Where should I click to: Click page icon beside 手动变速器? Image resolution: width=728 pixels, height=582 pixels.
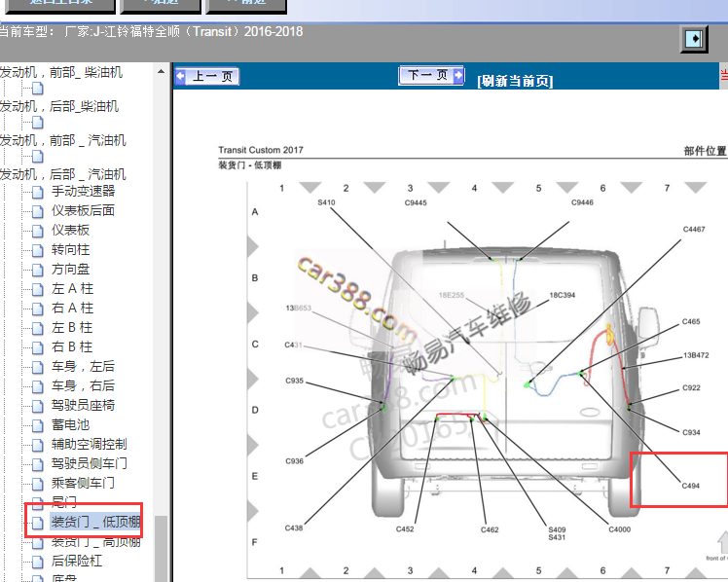click(37, 192)
